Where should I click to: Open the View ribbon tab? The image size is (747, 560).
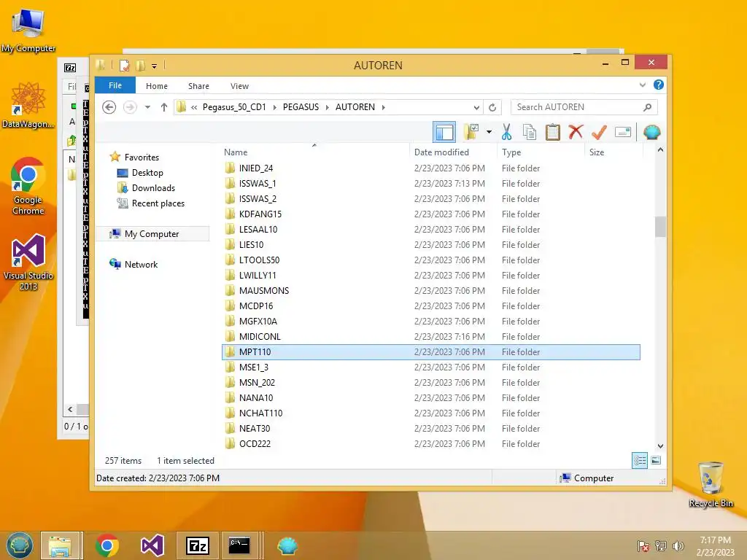click(x=239, y=86)
